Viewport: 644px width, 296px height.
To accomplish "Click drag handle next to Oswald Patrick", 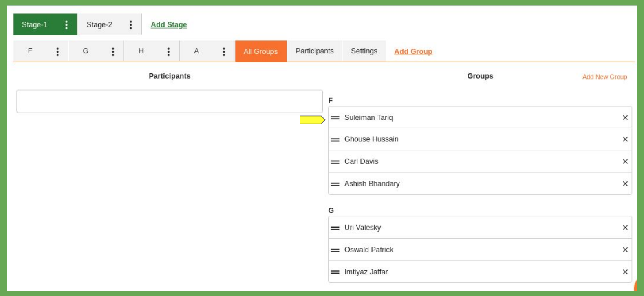I will [x=335, y=250].
